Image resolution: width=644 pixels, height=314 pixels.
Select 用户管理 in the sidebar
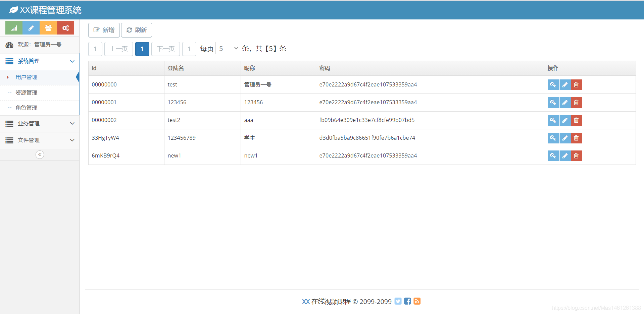(x=27, y=77)
